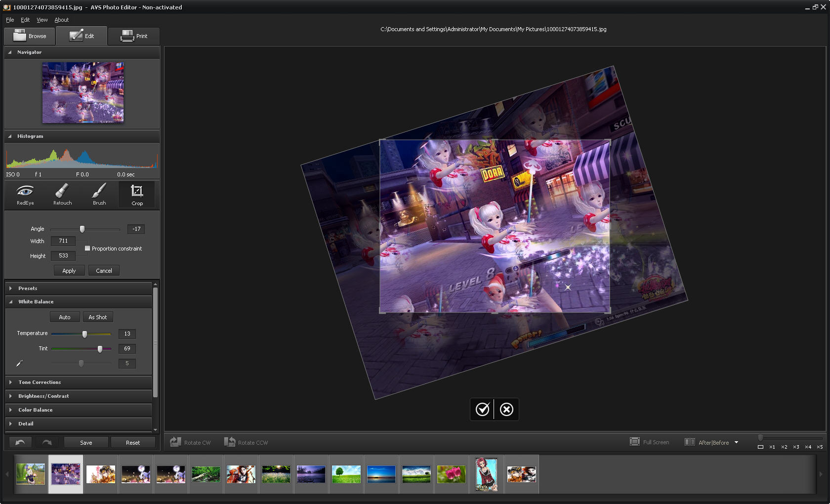Collapse the Histogram panel

tap(10, 136)
